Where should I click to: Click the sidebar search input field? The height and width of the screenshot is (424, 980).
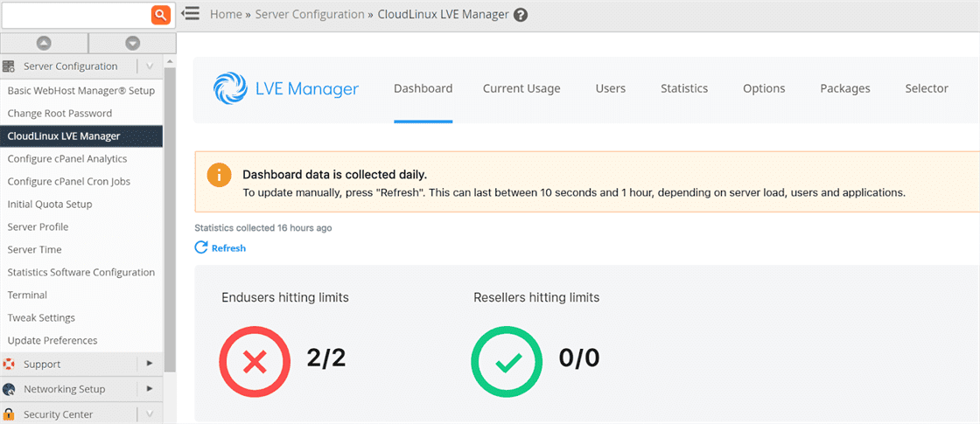pyautogui.click(x=75, y=15)
